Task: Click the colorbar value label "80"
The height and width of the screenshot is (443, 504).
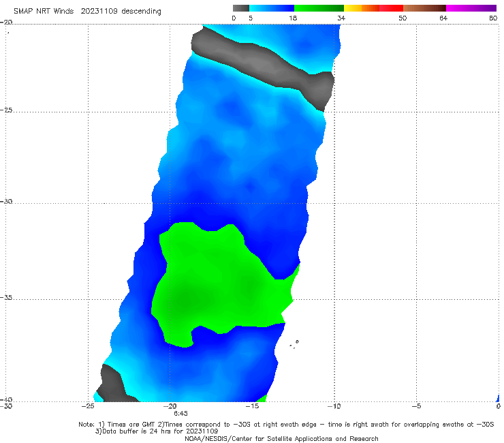Action: point(493,18)
